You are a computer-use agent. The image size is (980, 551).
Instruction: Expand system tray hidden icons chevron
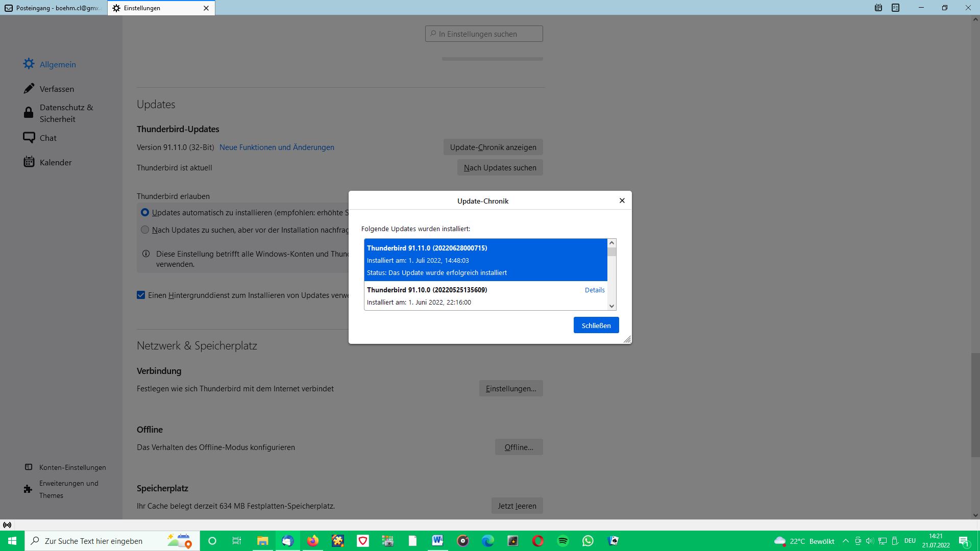point(846,541)
